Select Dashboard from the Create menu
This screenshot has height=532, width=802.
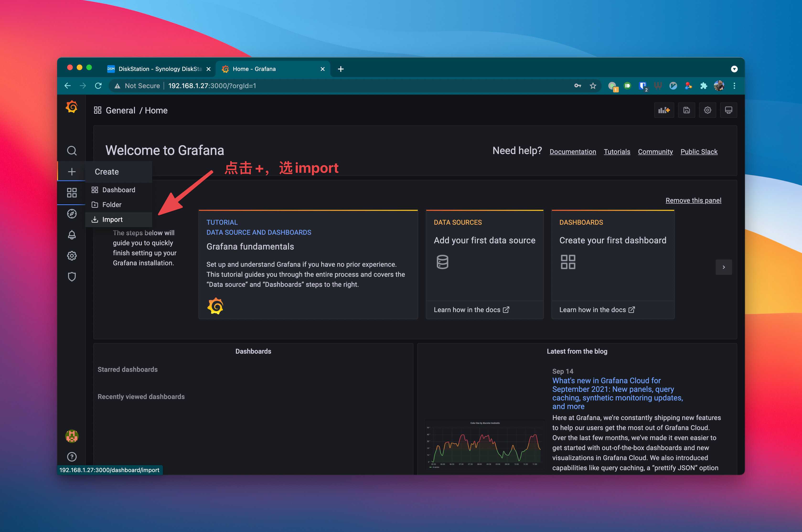click(x=119, y=190)
